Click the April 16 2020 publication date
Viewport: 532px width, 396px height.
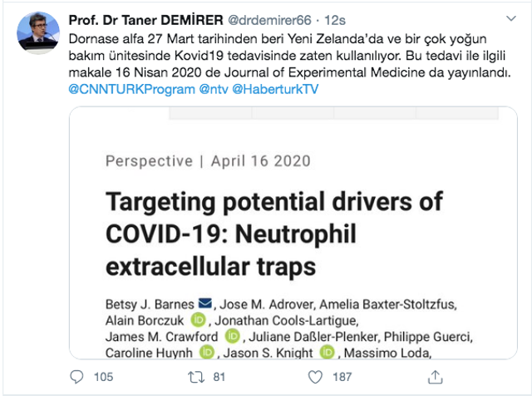click(x=261, y=161)
